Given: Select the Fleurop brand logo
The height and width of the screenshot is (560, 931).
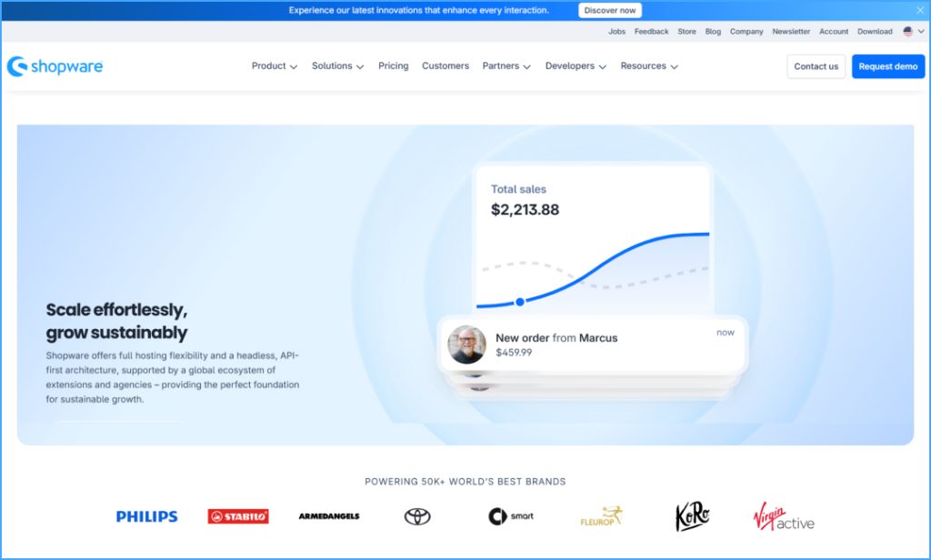Looking at the screenshot, I should click(601, 515).
